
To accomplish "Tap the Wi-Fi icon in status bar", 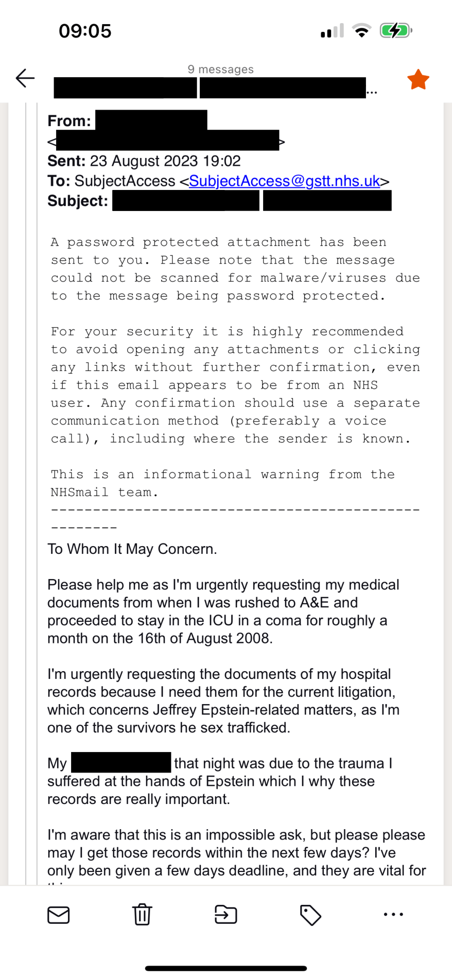I will pos(362,31).
